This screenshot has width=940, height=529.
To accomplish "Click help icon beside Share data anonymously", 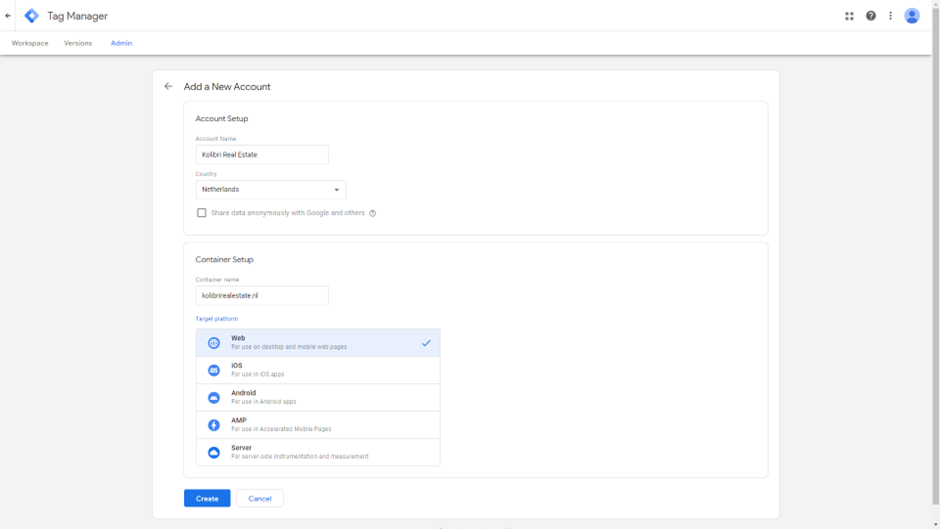I will pos(372,214).
